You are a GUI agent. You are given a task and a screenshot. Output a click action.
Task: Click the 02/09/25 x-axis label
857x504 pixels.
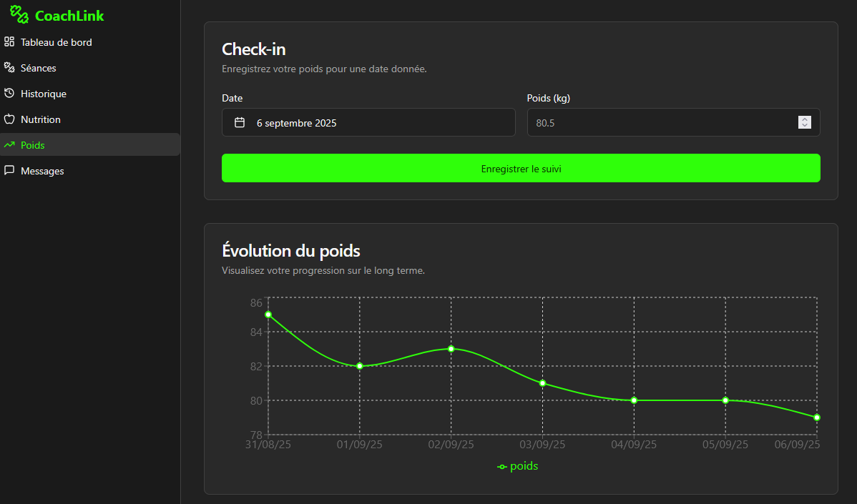coord(451,445)
